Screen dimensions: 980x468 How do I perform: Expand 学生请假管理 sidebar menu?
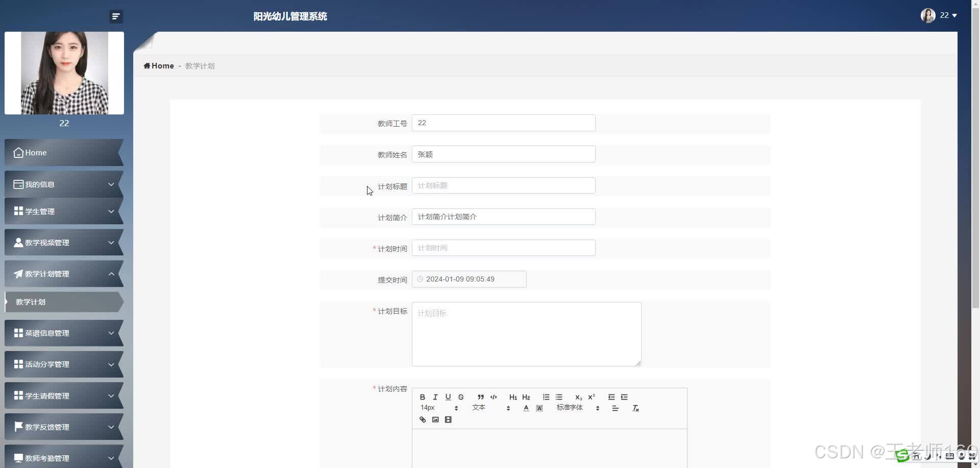64,396
